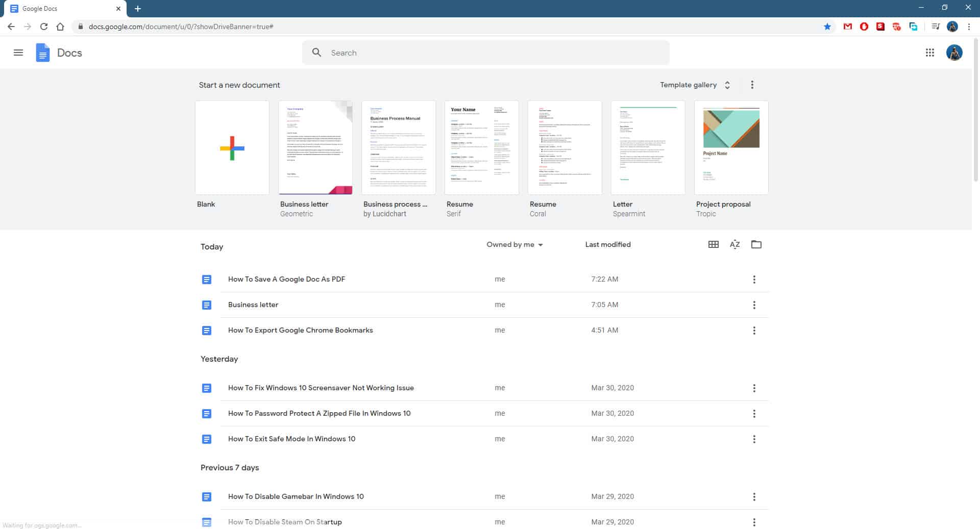This screenshot has height=529, width=980.
Task: Open How To Password Protect A Zipped File
Action: coord(319,413)
